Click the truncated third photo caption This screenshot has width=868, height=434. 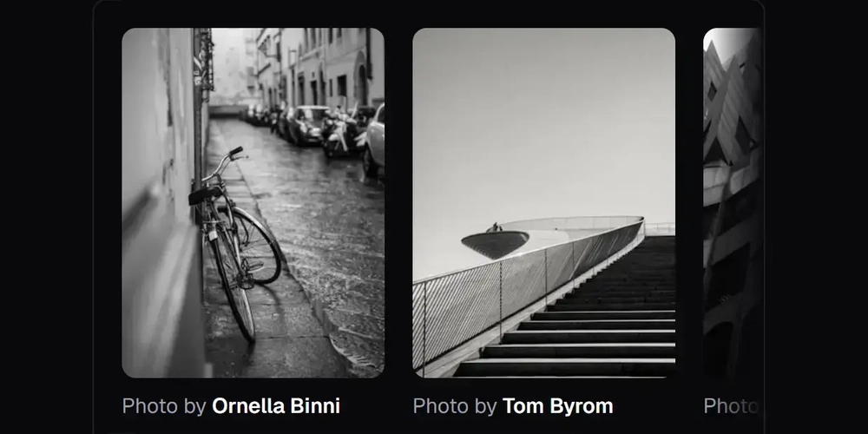(x=731, y=405)
